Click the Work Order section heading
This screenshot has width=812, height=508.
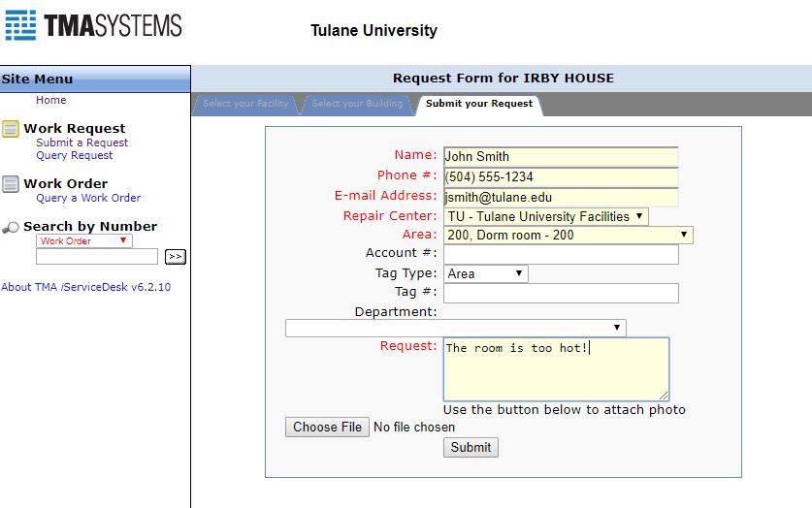pos(66,183)
